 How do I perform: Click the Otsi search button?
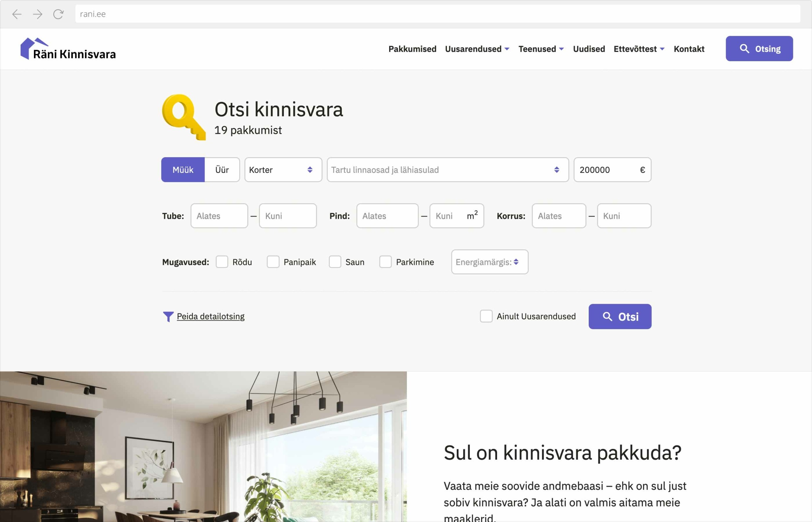(x=620, y=316)
